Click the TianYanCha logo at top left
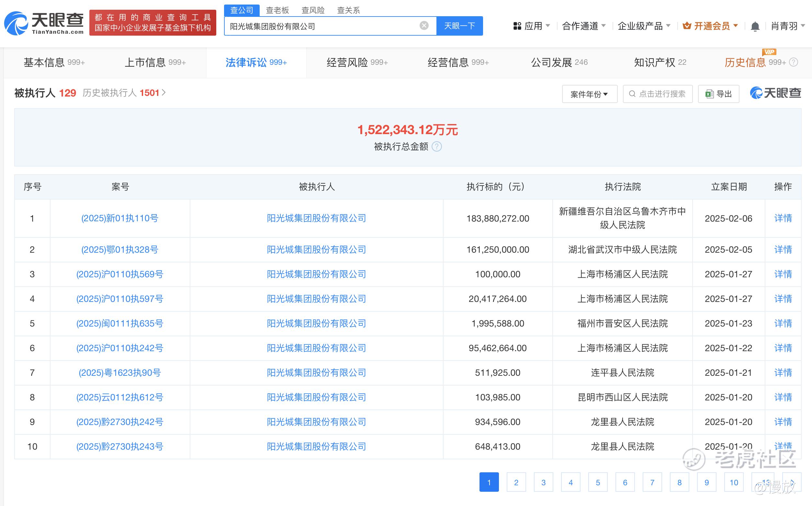Screen dimensions: 812x506 tap(44, 23)
